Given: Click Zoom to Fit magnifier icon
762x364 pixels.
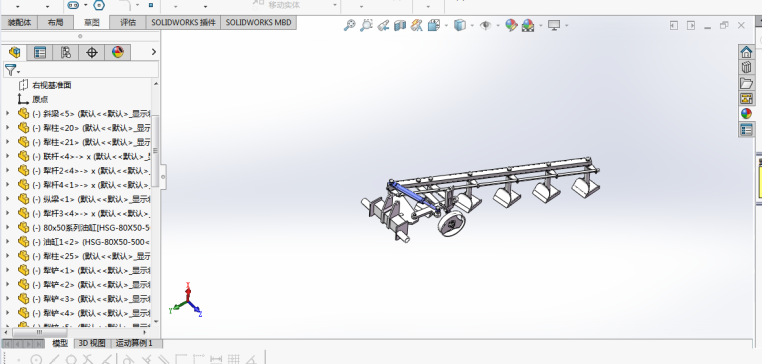Looking at the screenshot, I should [349, 25].
